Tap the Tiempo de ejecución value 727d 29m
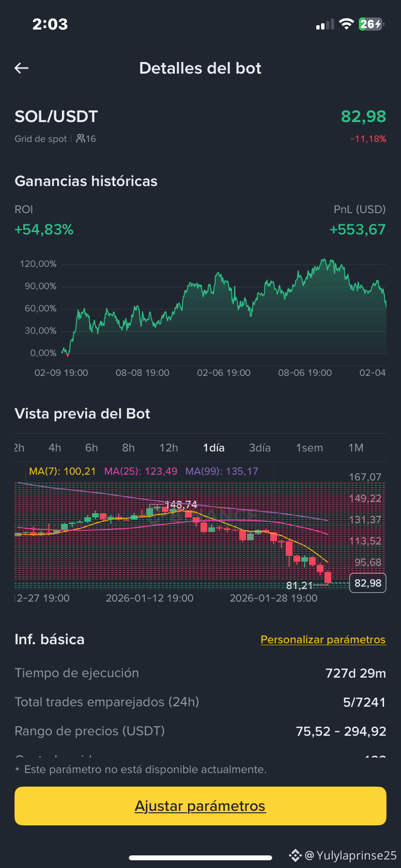Viewport: 401px width, 868px height. click(x=355, y=673)
